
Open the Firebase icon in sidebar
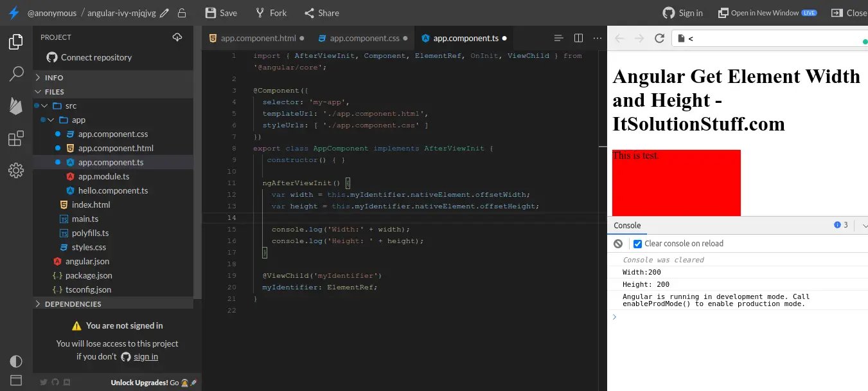(x=16, y=106)
